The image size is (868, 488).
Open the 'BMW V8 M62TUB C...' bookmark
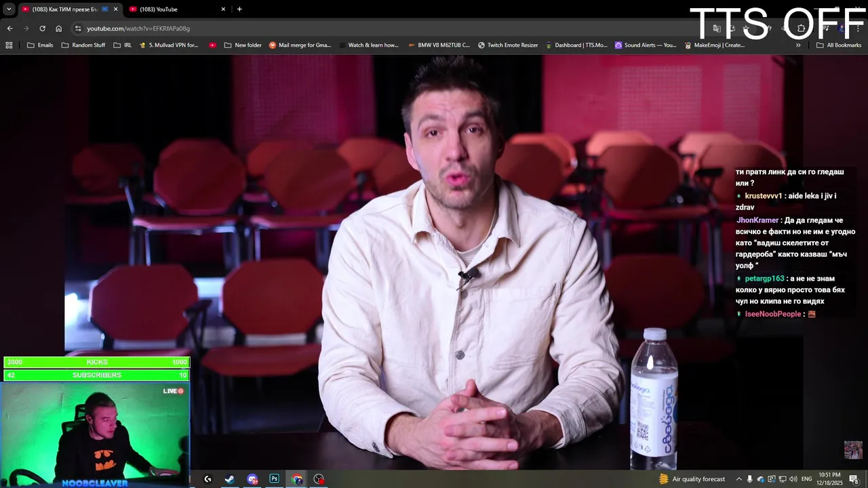(x=439, y=45)
